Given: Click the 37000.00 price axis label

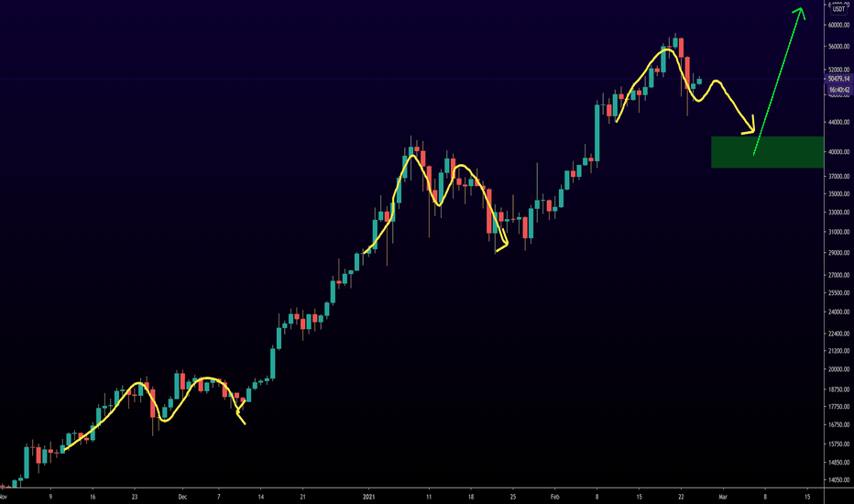Looking at the screenshot, I should (x=839, y=177).
